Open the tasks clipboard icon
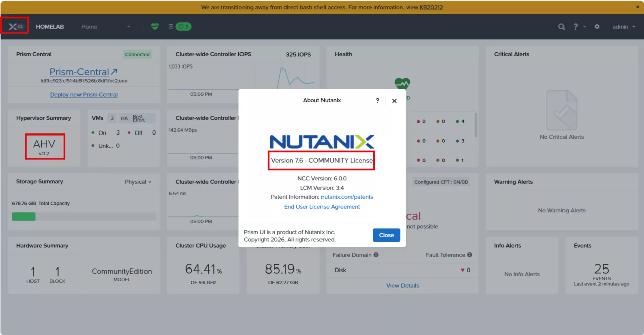 point(171,27)
